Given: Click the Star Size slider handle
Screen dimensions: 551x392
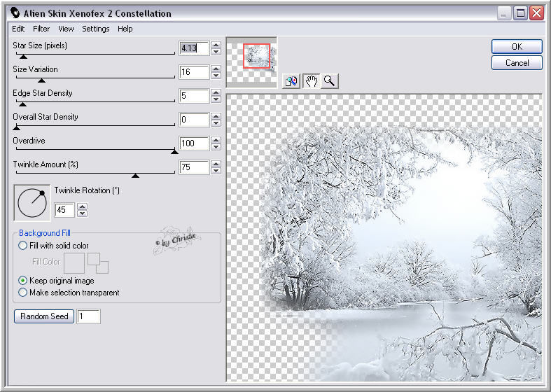Looking at the screenshot, I should point(23,57).
